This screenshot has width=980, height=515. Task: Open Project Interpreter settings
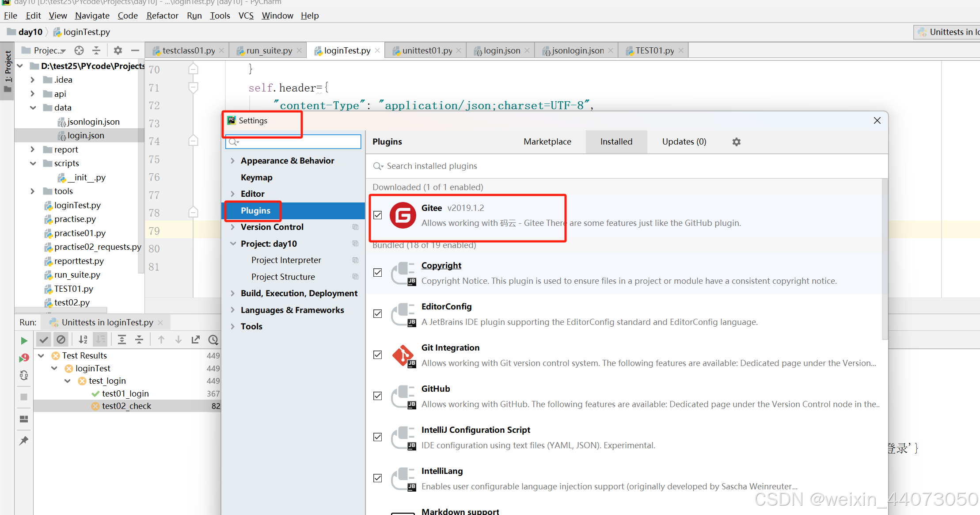pyautogui.click(x=286, y=260)
